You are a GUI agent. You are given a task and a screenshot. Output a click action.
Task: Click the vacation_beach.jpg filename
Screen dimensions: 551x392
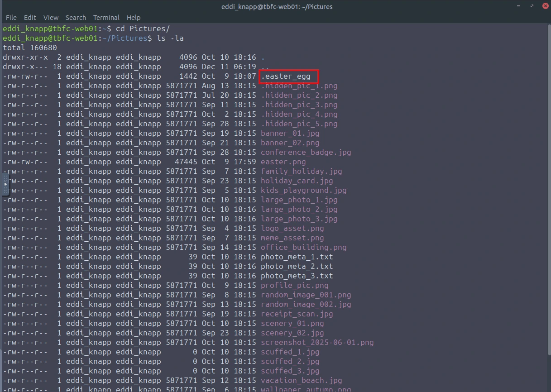point(301,380)
